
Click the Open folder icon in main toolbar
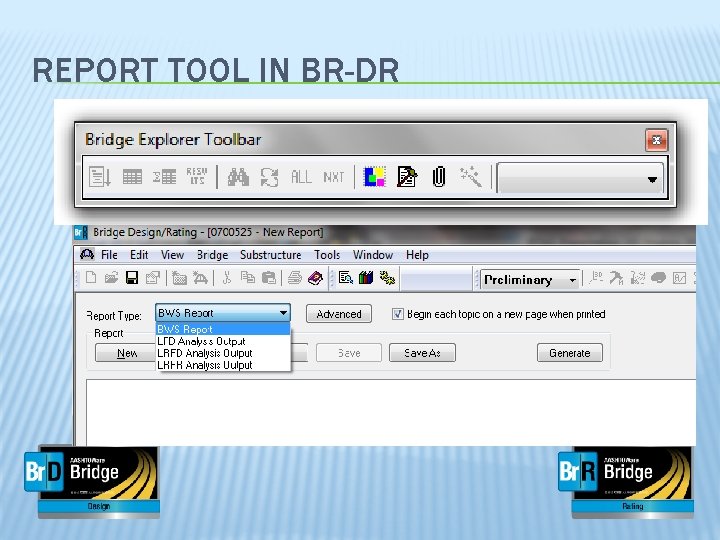pos(111,278)
